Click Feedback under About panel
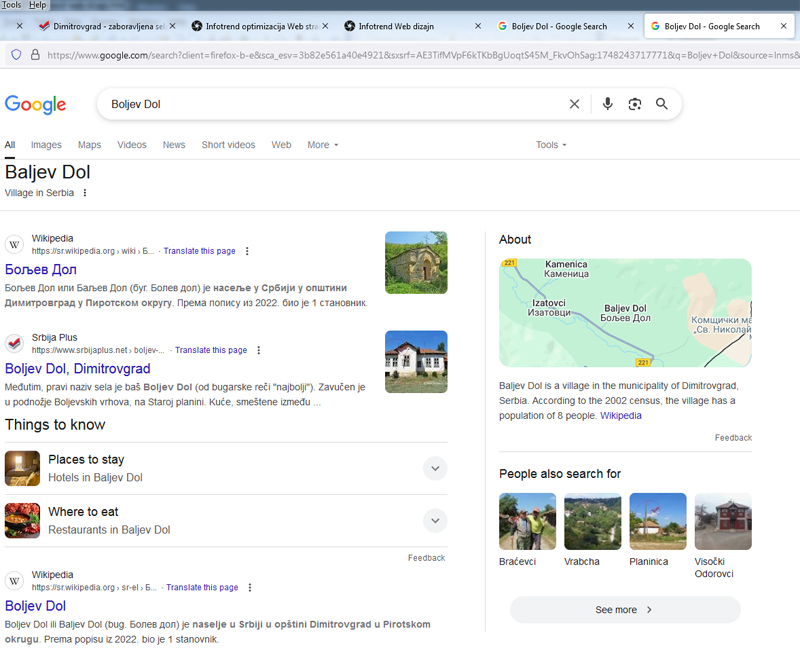The image size is (800, 649). [x=733, y=438]
